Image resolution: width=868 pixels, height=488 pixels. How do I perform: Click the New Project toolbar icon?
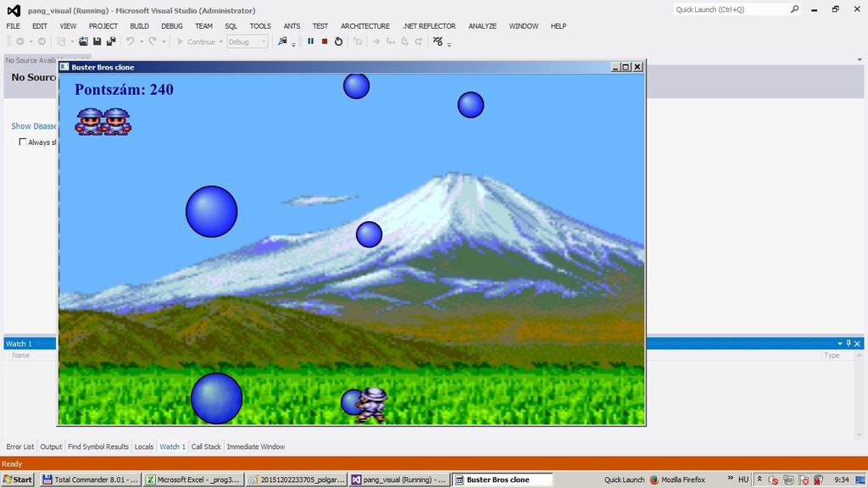61,42
